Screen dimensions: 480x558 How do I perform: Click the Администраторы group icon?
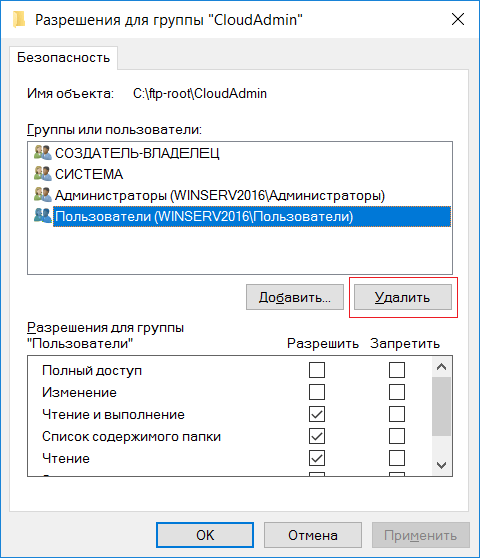[43, 195]
